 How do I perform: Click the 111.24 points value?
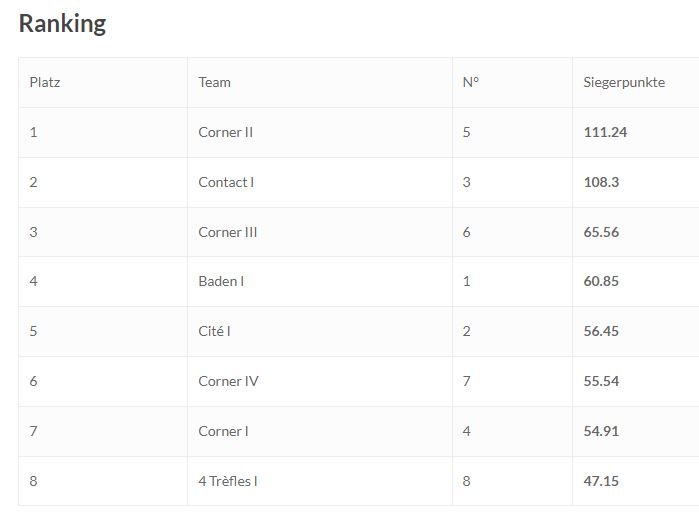[x=605, y=132]
